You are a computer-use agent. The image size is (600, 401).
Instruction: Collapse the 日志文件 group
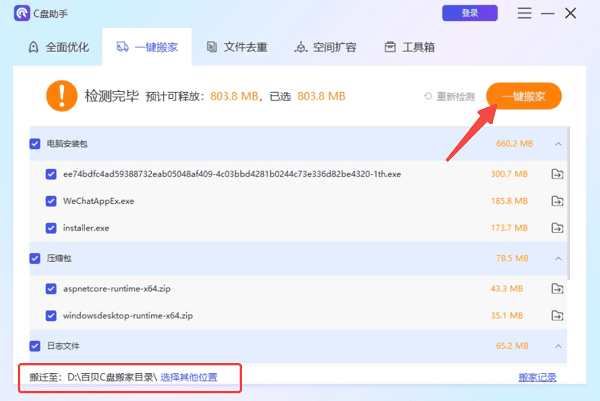click(558, 345)
